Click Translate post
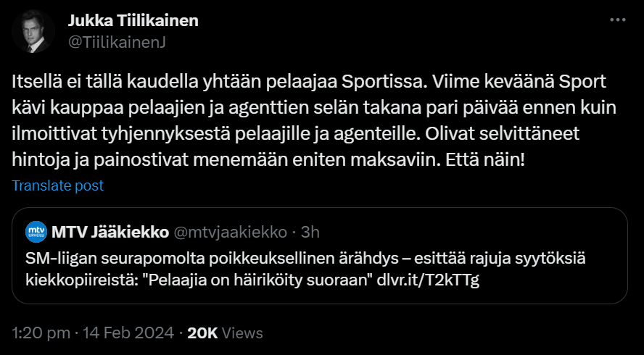 tap(58, 185)
